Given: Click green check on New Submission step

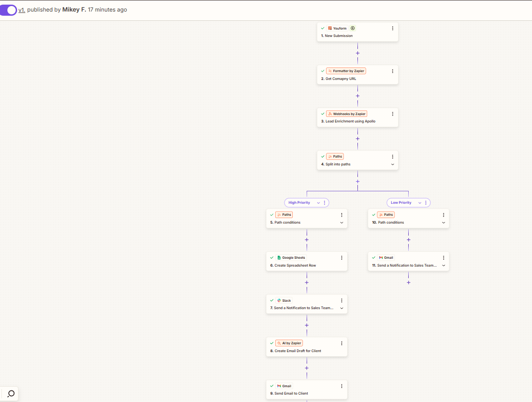Looking at the screenshot, I should pos(323,28).
